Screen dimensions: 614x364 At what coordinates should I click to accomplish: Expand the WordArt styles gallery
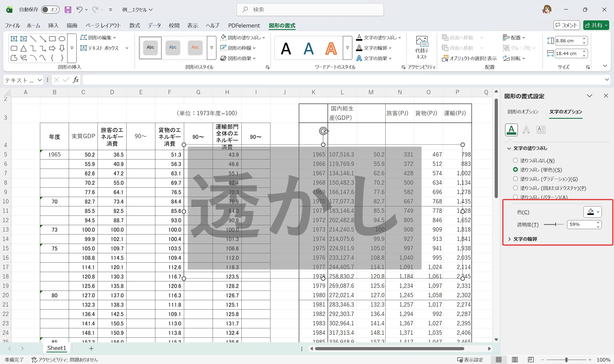(347, 48)
